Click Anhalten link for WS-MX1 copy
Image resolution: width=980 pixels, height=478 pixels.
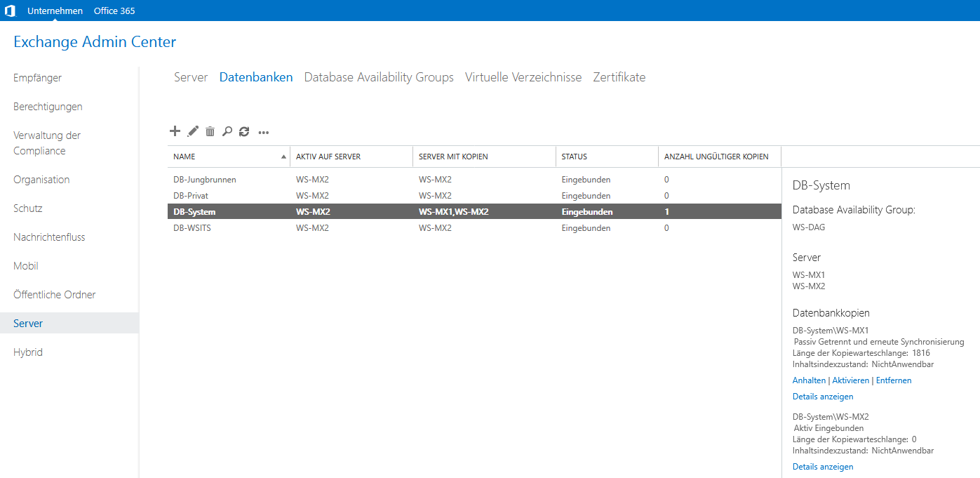pos(809,380)
